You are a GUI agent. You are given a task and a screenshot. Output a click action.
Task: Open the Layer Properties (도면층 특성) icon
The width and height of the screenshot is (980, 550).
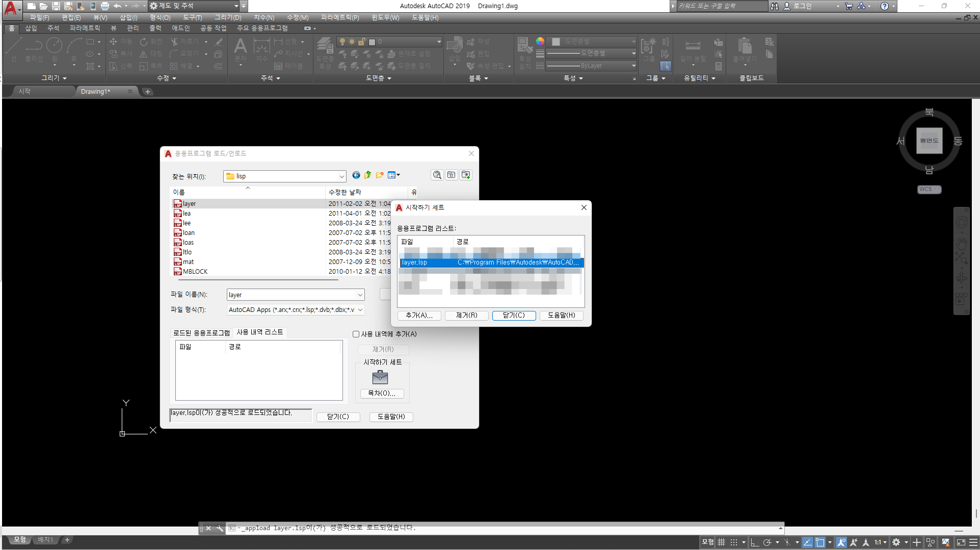[x=325, y=53]
